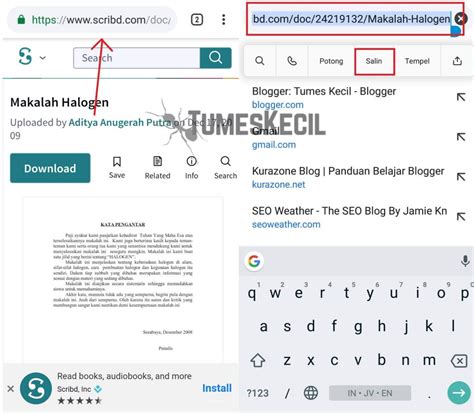Bookmark document with Save icon
The height and width of the screenshot is (413, 474).
pyautogui.click(x=117, y=168)
